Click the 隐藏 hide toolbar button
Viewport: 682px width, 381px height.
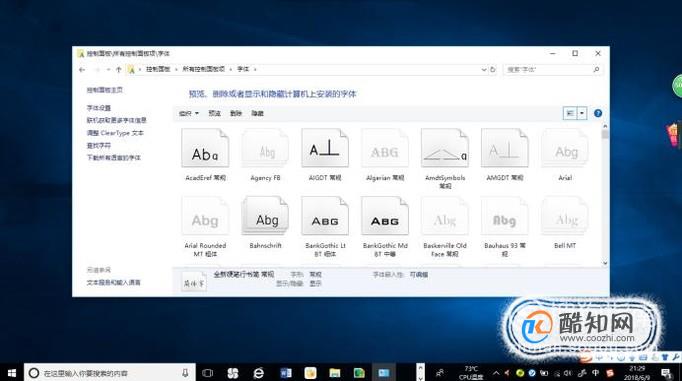click(257, 114)
